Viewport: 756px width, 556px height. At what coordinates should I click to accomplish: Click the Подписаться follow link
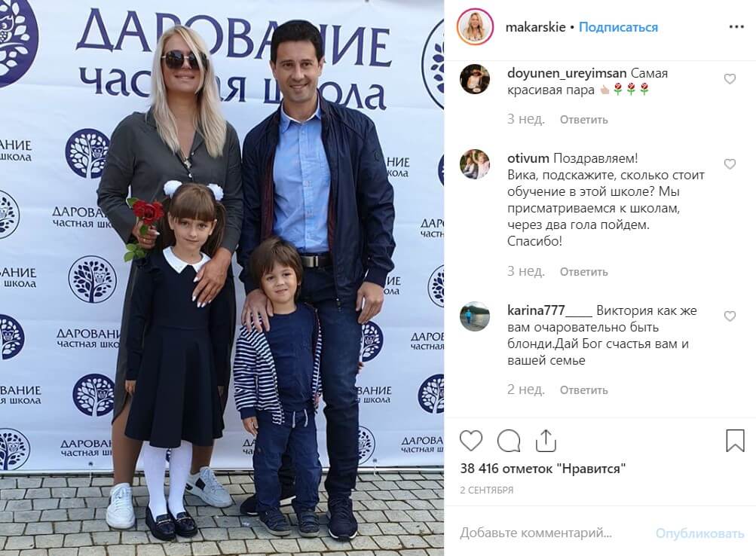(618, 27)
